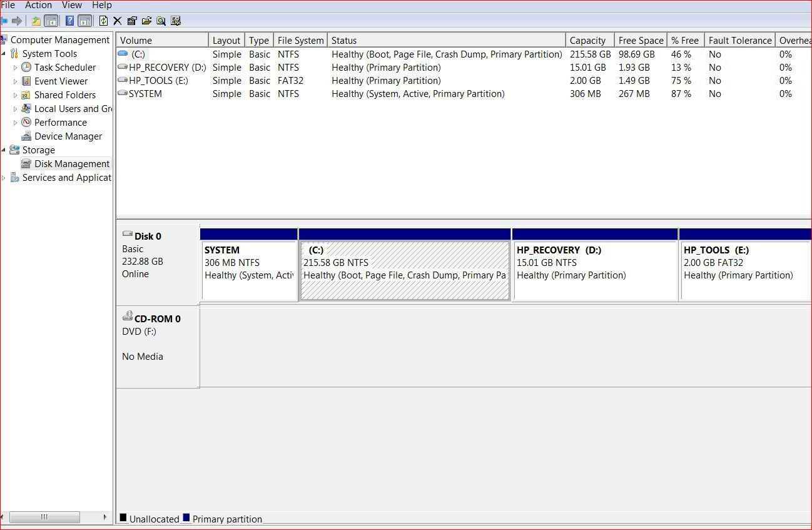Click the disk settings toolbar icon

click(x=176, y=21)
